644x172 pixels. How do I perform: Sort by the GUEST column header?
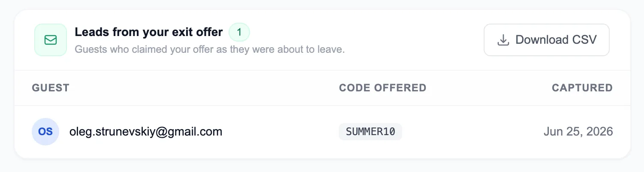tap(51, 88)
